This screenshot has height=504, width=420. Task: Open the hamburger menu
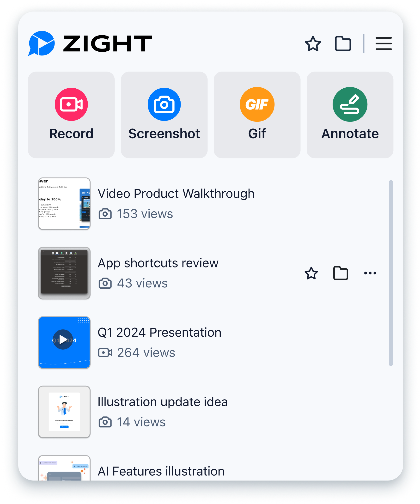(x=383, y=44)
